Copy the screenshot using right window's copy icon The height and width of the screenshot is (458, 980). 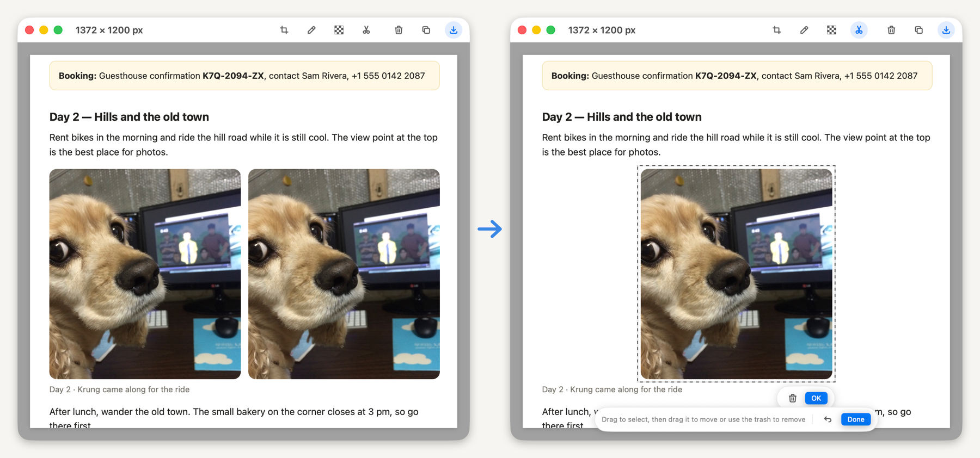pos(919,30)
